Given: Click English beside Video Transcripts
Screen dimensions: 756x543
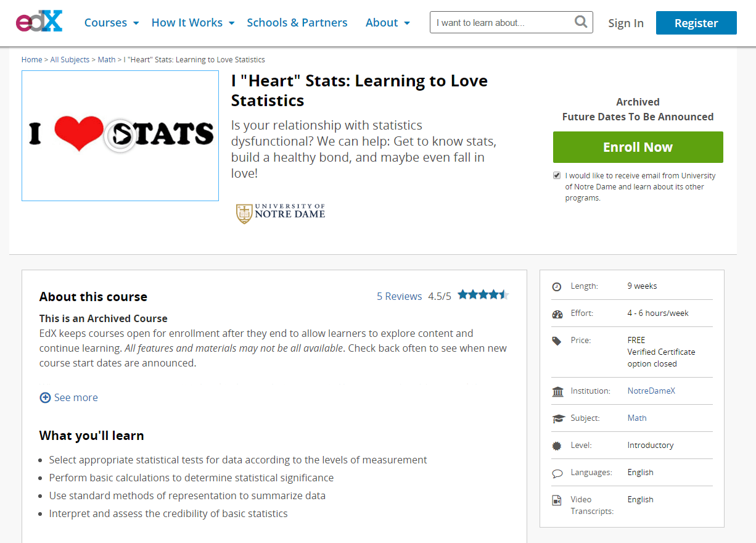Looking at the screenshot, I should [640, 500].
